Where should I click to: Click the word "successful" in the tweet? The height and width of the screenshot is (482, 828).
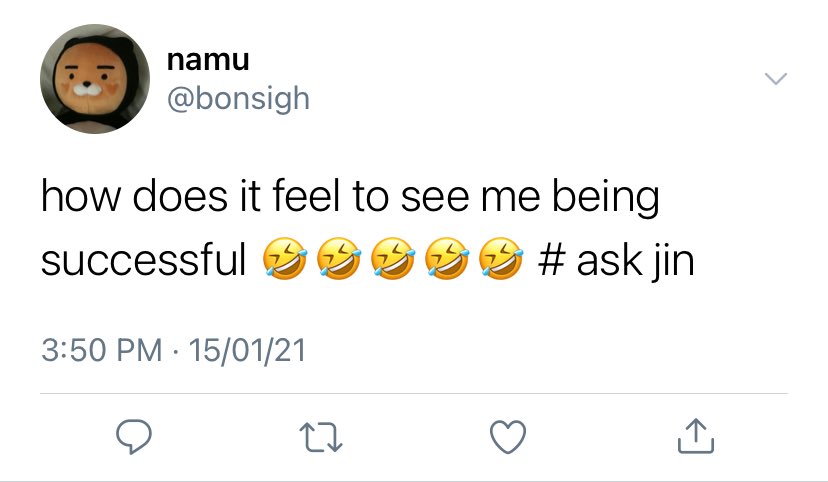click(x=144, y=262)
